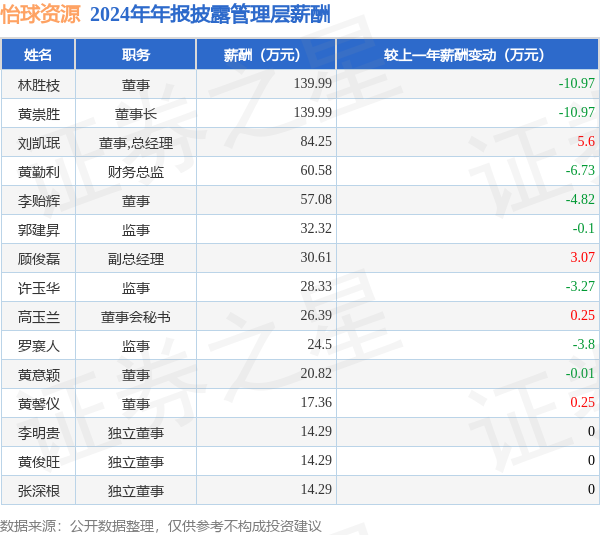Click the salary value 26.39
The width and height of the screenshot is (600, 535).
316,315
